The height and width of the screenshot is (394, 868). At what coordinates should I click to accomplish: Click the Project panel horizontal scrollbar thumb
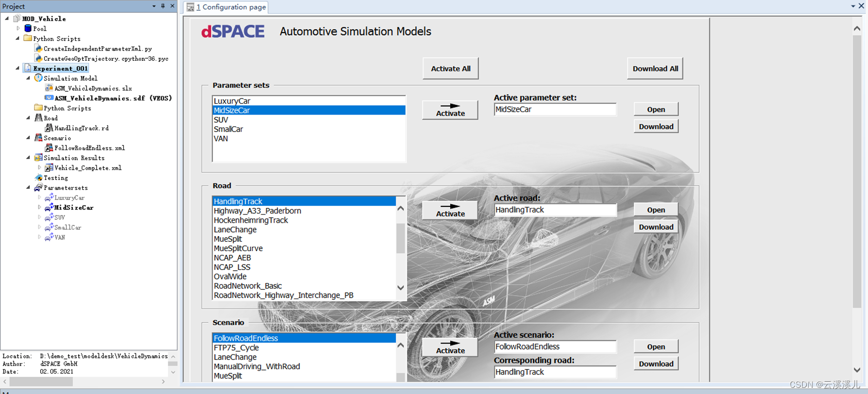[x=41, y=382]
